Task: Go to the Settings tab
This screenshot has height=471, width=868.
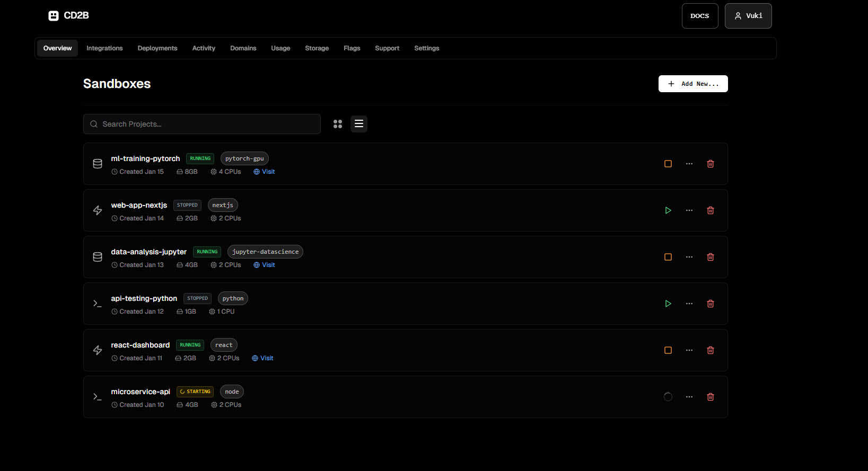Action: (x=427, y=48)
